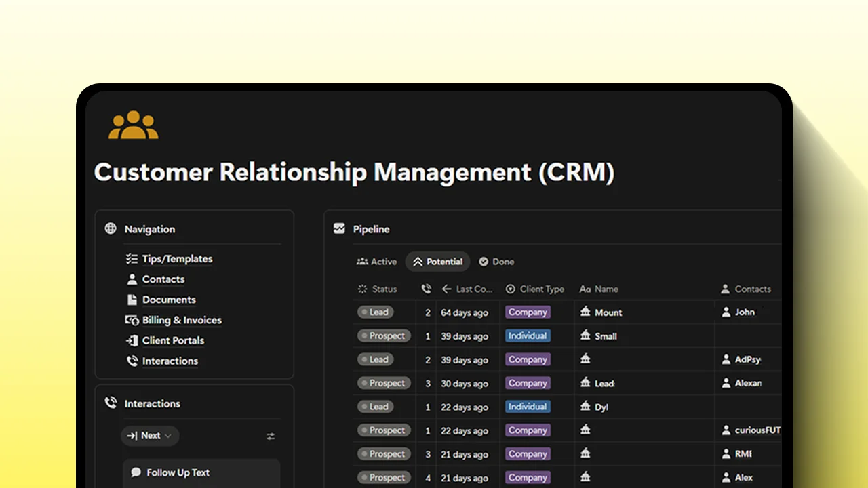Click Prospect status in RME row
This screenshot has width=868, height=488.
tap(384, 454)
